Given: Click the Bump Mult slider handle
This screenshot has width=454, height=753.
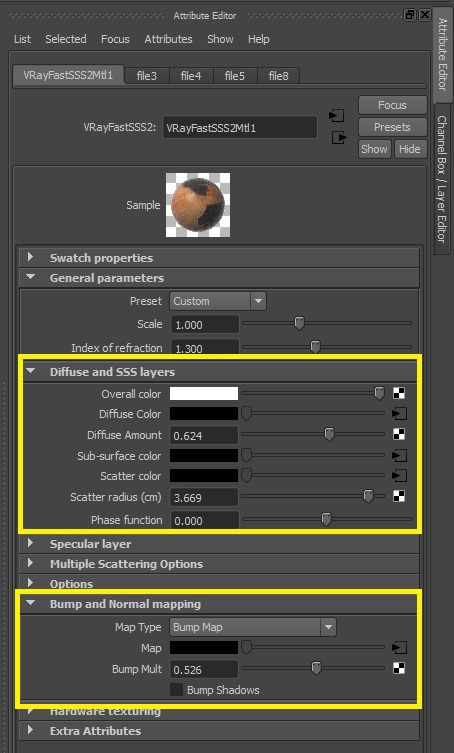Looking at the screenshot, I should [x=316, y=668].
